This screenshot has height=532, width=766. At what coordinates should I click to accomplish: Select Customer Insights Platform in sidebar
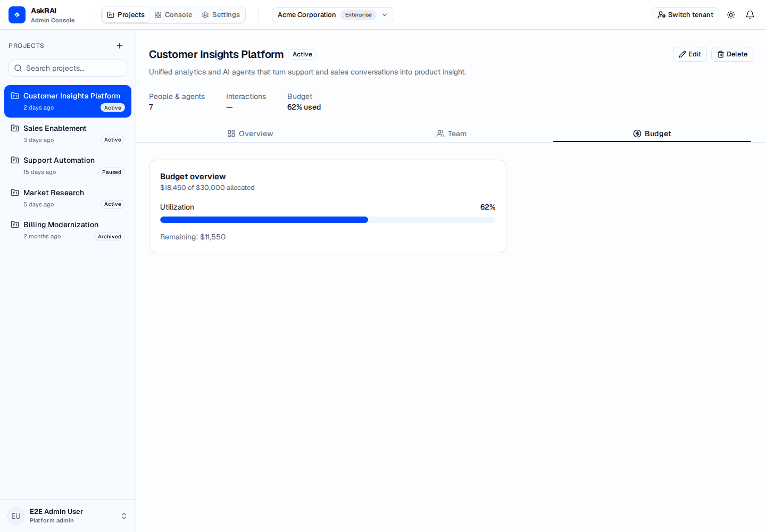tap(68, 101)
